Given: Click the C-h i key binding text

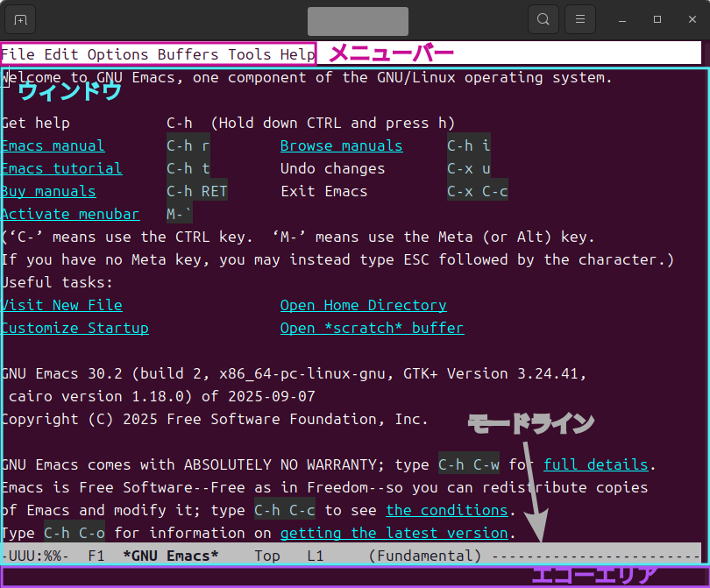Looking at the screenshot, I should pyautogui.click(x=469, y=145).
